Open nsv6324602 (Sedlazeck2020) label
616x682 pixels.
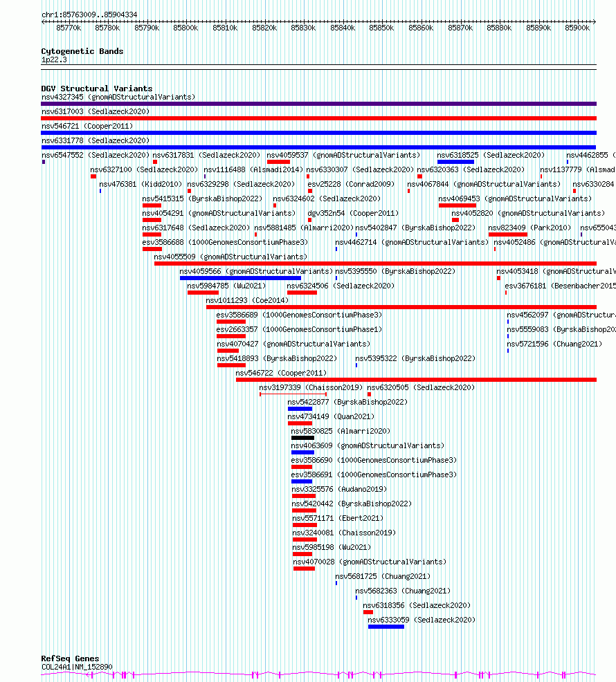tap(327, 199)
